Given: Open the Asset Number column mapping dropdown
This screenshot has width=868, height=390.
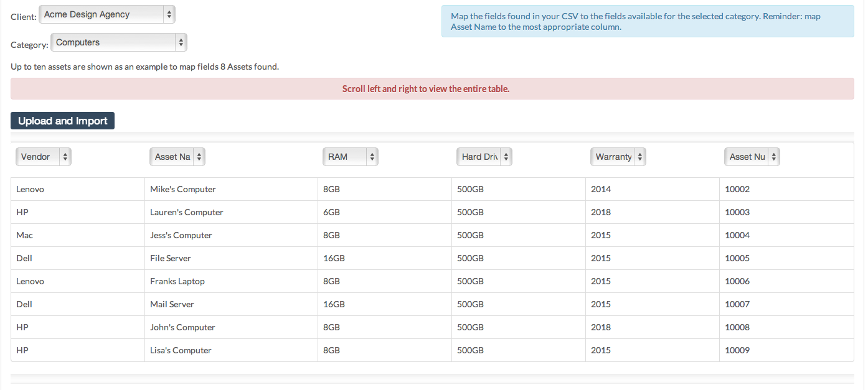Looking at the screenshot, I should point(752,157).
